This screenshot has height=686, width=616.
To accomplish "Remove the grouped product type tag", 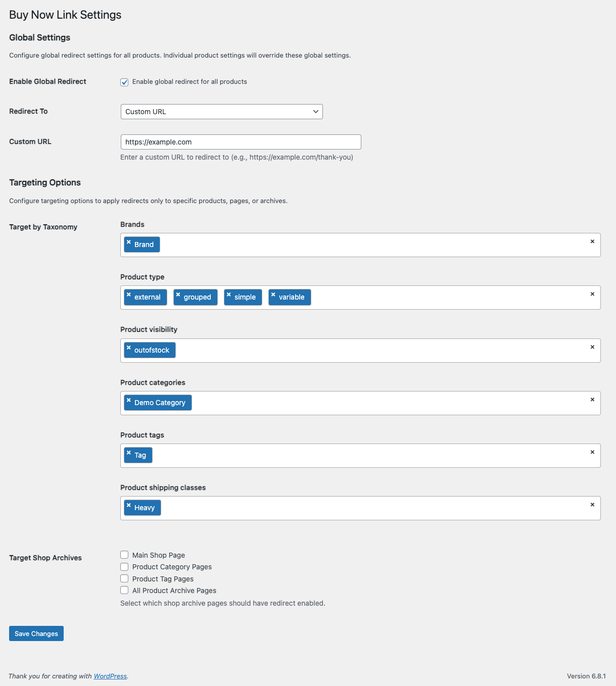I will coord(178,297).
